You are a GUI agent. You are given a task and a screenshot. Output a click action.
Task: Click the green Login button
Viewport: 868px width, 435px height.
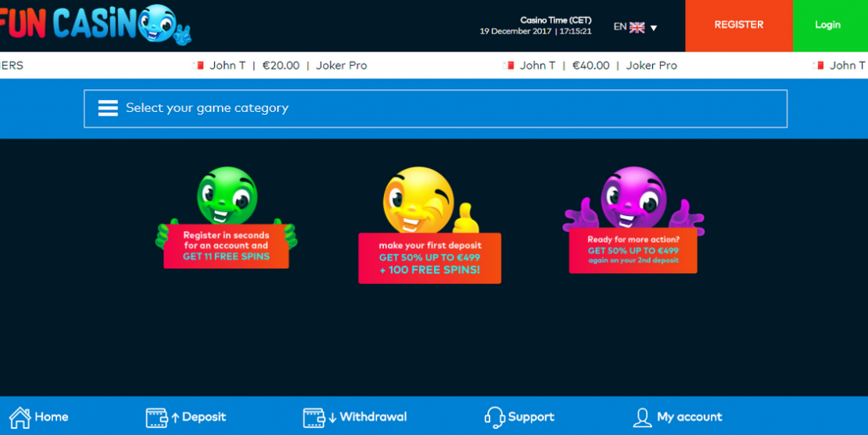pos(830,26)
